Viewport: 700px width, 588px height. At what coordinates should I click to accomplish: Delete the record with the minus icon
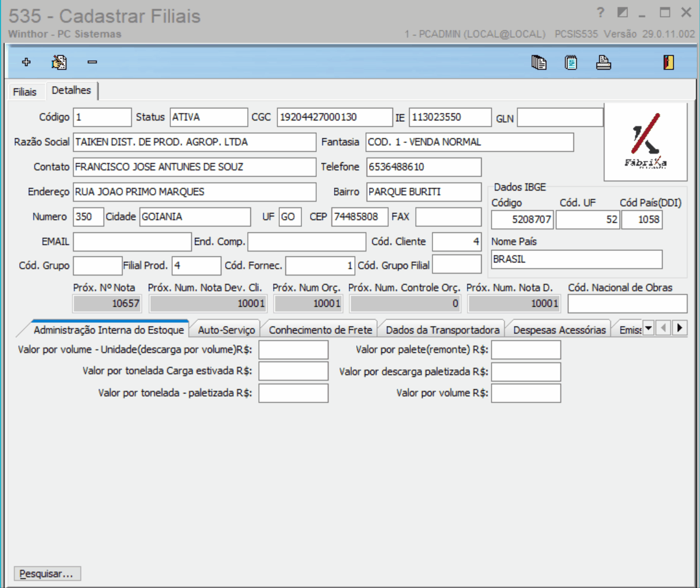click(92, 62)
